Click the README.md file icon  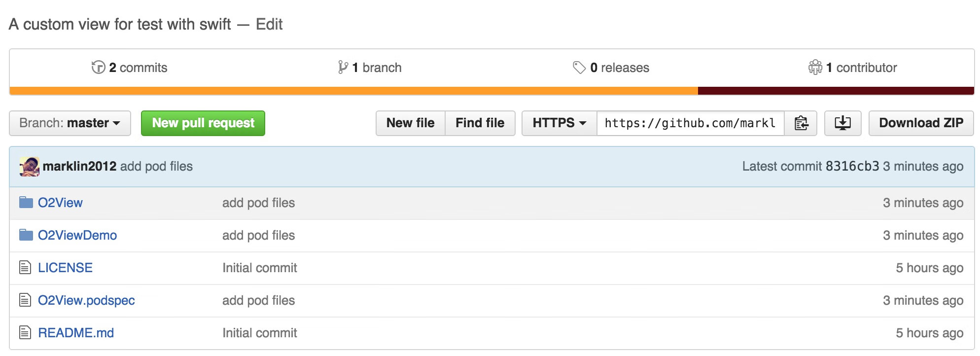pyautogui.click(x=25, y=332)
